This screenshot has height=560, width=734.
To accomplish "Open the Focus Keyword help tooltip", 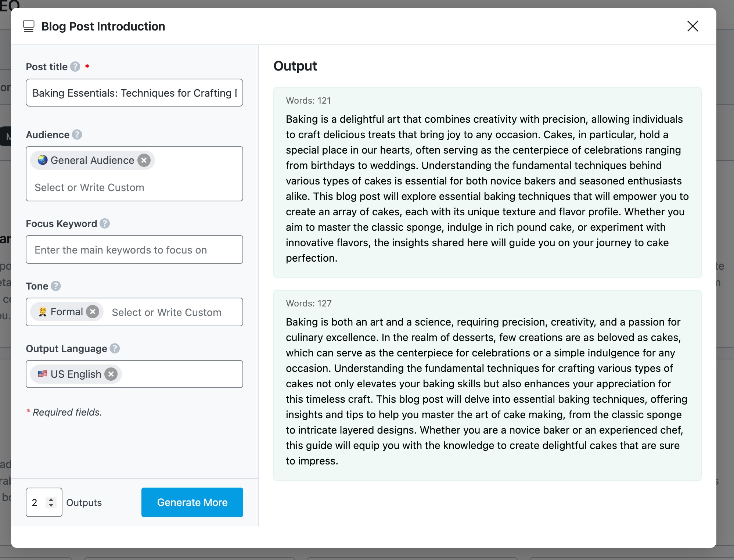I will click(x=105, y=223).
